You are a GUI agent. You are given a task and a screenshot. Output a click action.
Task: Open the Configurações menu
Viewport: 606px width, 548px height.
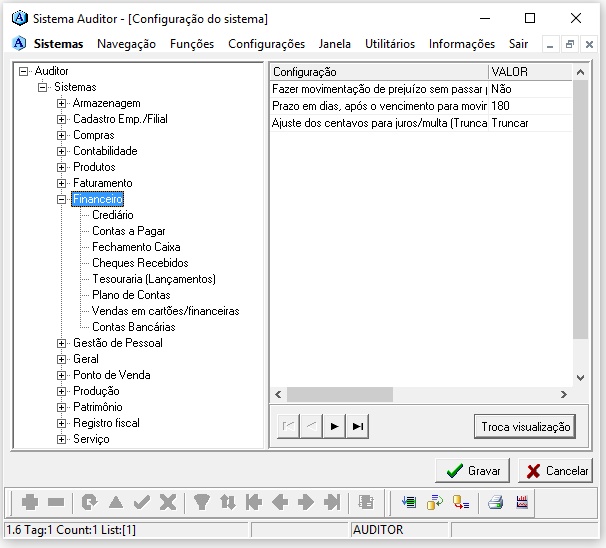(x=266, y=44)
